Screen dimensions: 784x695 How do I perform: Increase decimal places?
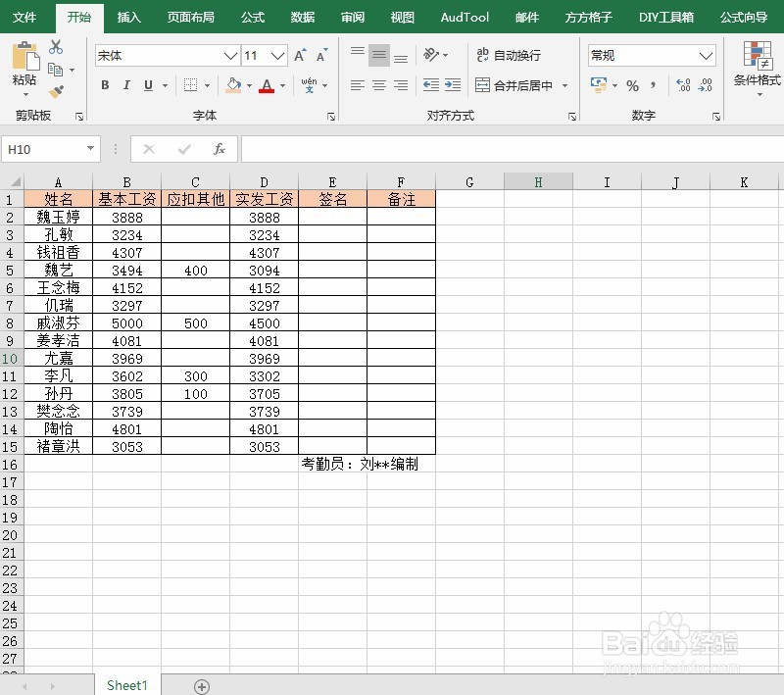click(x=683, y=85)
